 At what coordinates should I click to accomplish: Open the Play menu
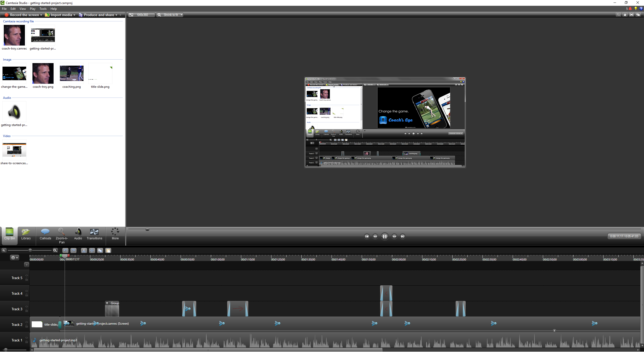(x=32, y=9)
